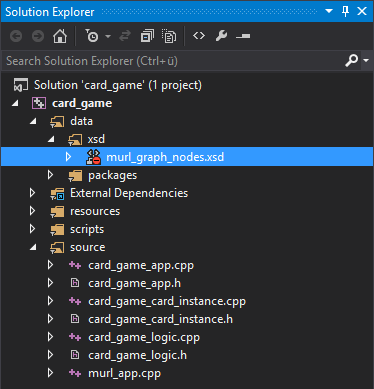The image size is (374, 389).
Task: Select card_game_logic.cpp file
Action: [144, 338]
